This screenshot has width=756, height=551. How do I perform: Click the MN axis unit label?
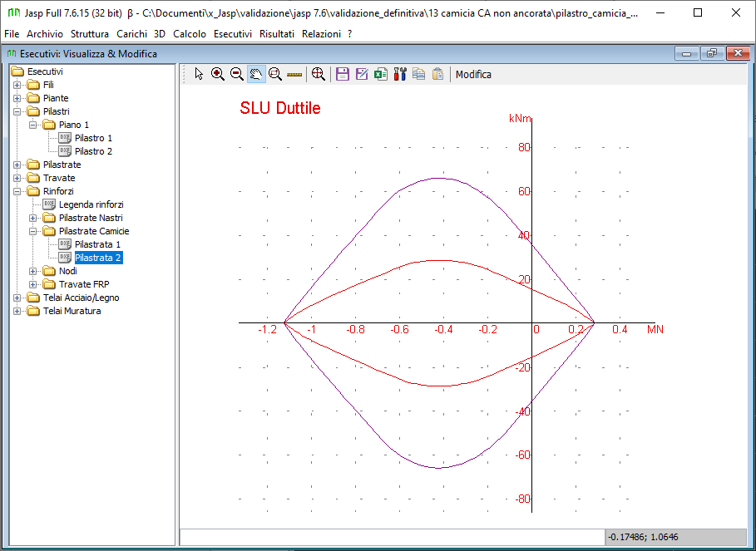[655, 330]
